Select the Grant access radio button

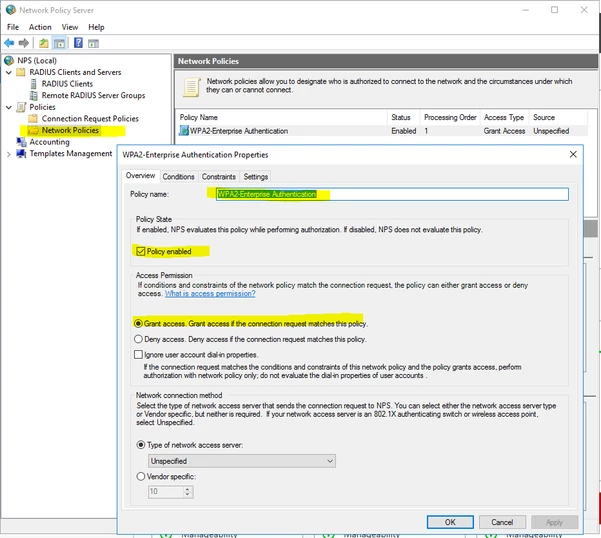138,323
